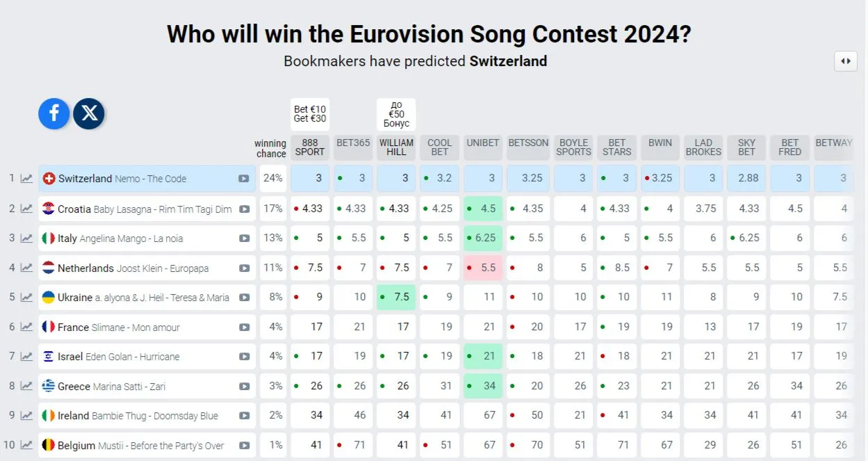The image size is (868, 461).
Task: Select the UNIBET column header
Action: click(x=483, y=143)
